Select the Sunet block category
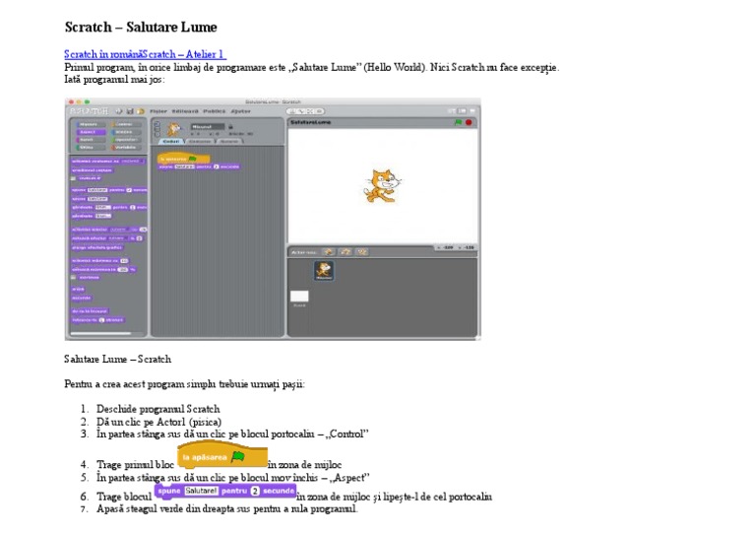Image resolution: width=756 pixels, height=535 pixels. pyautogui.click(x=90, y=140)
